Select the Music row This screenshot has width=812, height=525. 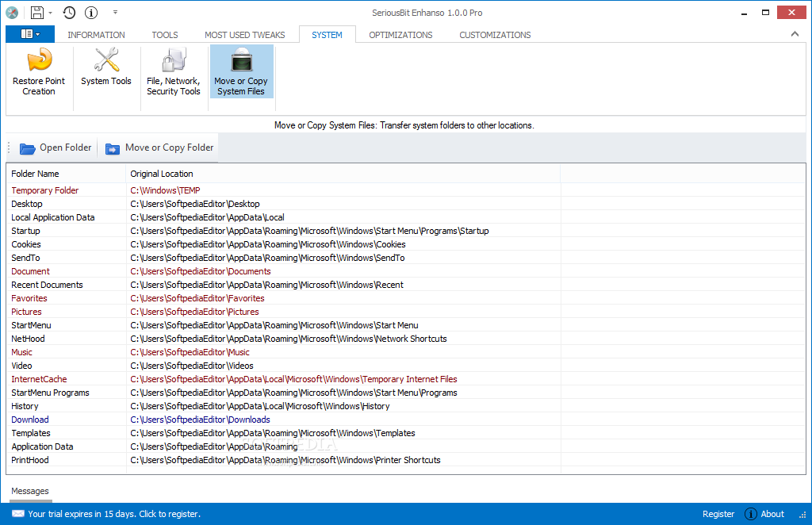405,352
